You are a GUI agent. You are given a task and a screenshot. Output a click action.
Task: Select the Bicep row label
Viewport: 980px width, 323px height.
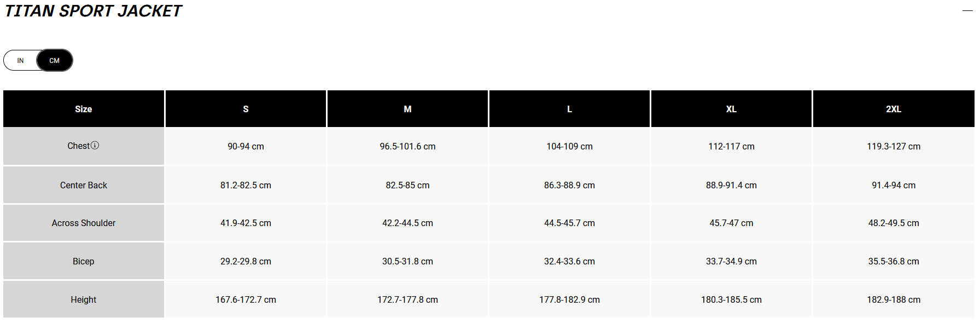click(x=84, y=261)
